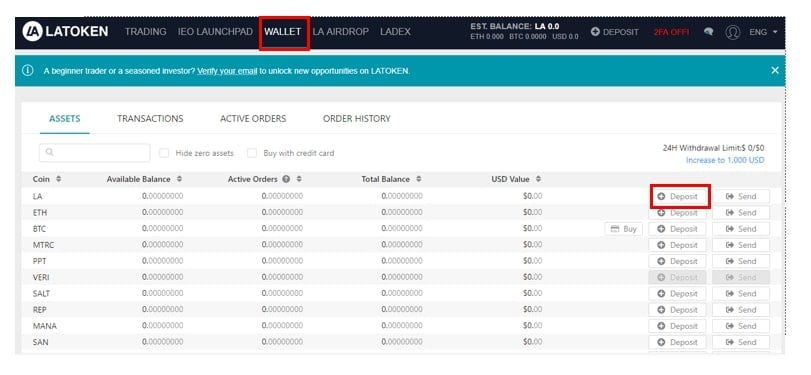The width and height of the screenshot is (811, 375).
Task: Dismiss the teal banner with X
Action: (x=775, y=70)
